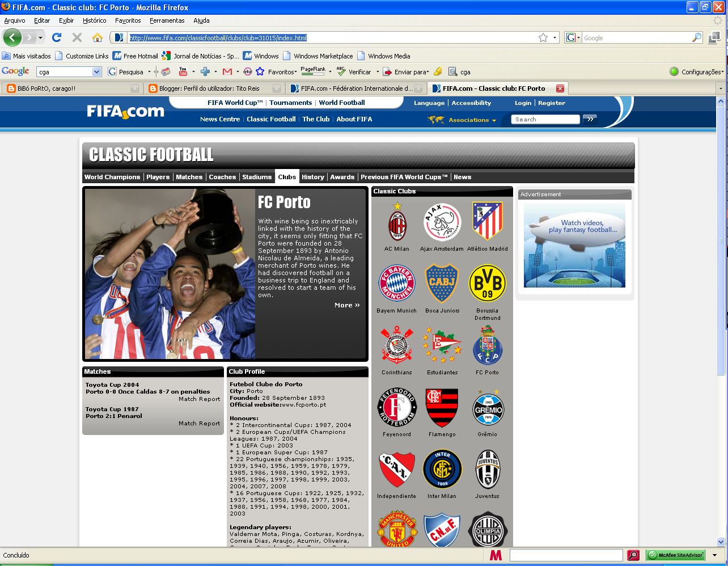Select the Grêmio club logo

click(x=488, y=407)
